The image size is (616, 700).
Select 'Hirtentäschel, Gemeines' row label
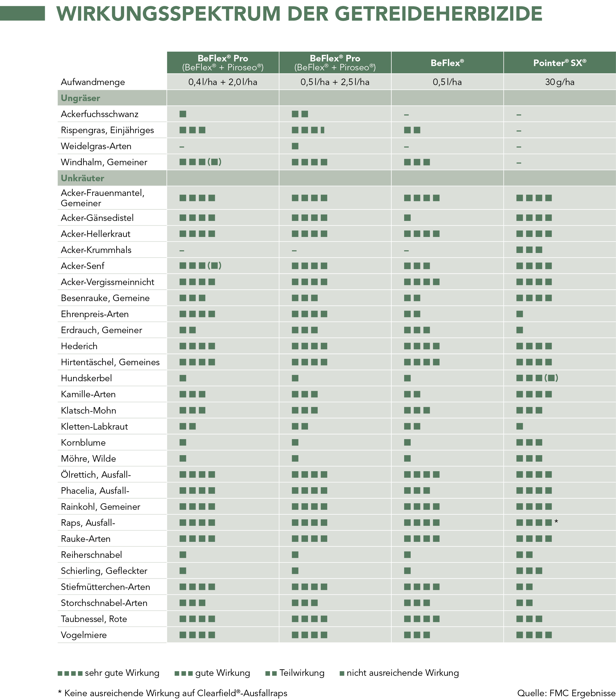(110, 362)
